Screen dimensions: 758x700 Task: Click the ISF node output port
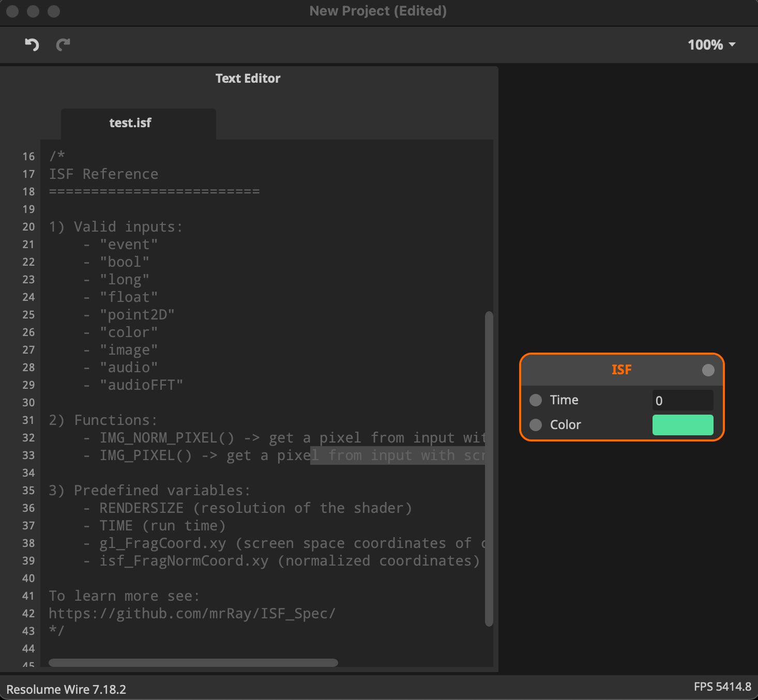(708, 370)
